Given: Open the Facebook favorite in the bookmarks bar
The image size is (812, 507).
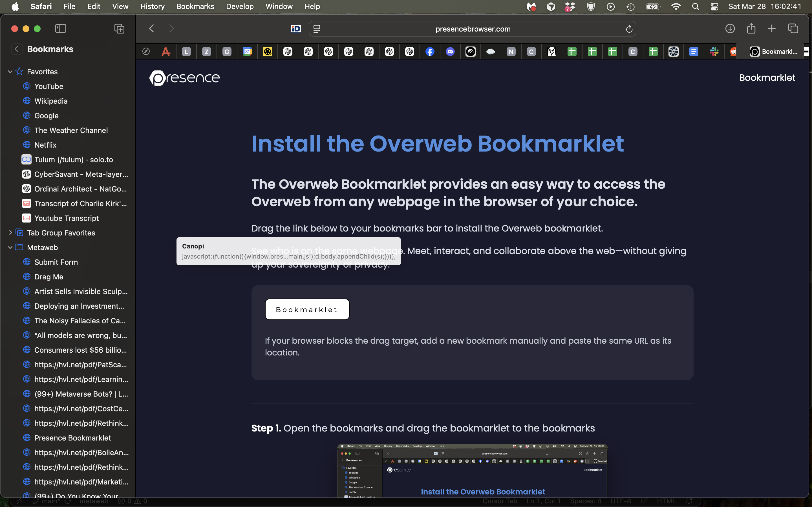Looking at the screenshot, I should (x=430, y=51).
